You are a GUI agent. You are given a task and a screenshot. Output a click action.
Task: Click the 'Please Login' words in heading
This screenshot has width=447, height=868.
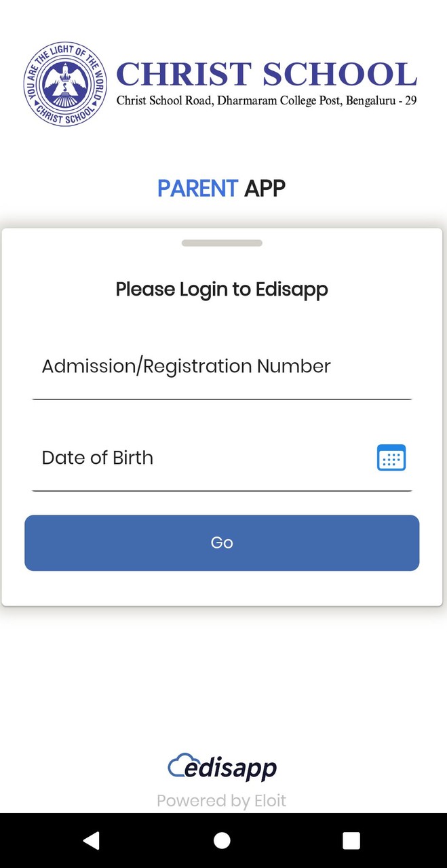pyautogui.click(x=172, y=290)
